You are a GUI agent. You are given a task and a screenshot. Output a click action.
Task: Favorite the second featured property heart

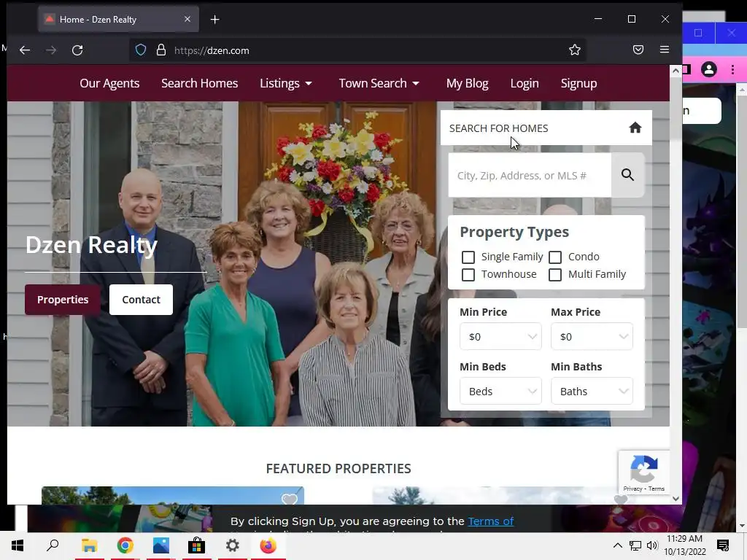pyautogui.click(x=620, y=499)
